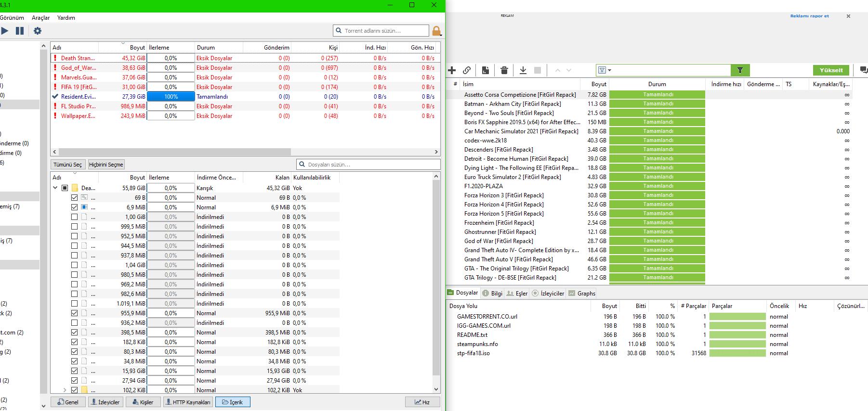Switch to the Bilgi tab in the right window
This screenshot has width=868, height=411.
pos(492,294)
